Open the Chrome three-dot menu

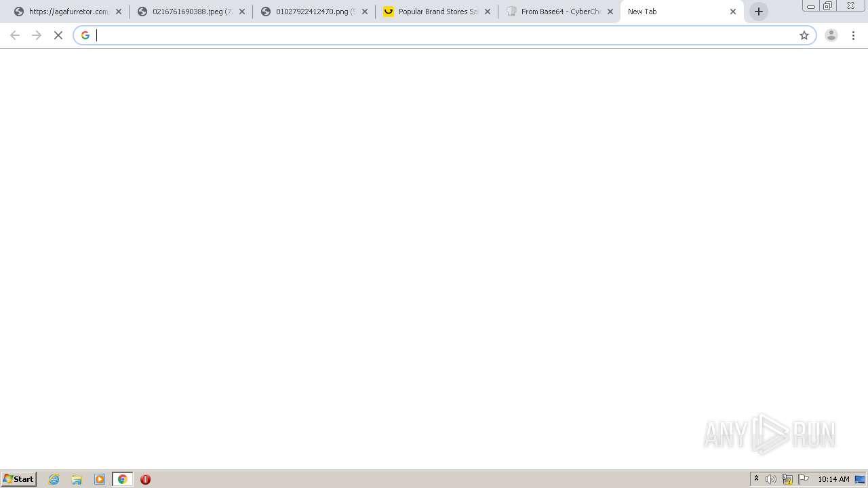click(x=854, y=35)
